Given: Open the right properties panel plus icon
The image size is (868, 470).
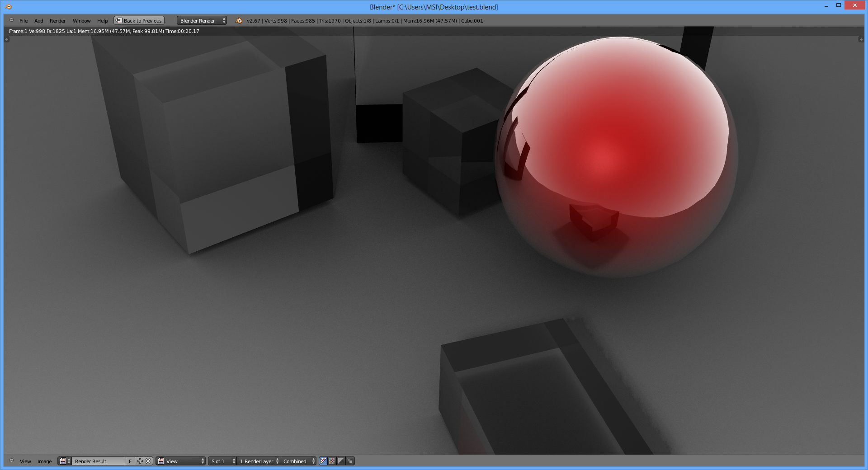Looking at the screenshot, I should pyautogui.click(x=861, y=40).
